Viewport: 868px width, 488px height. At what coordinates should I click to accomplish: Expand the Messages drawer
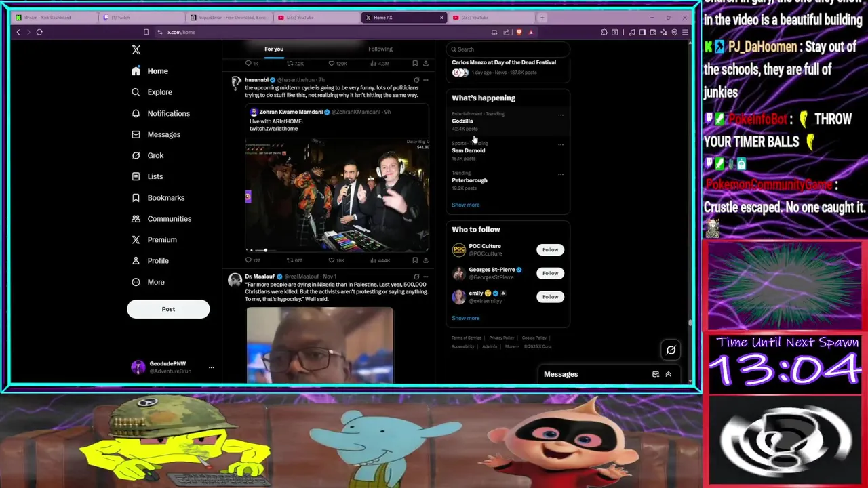coord(668,374)
